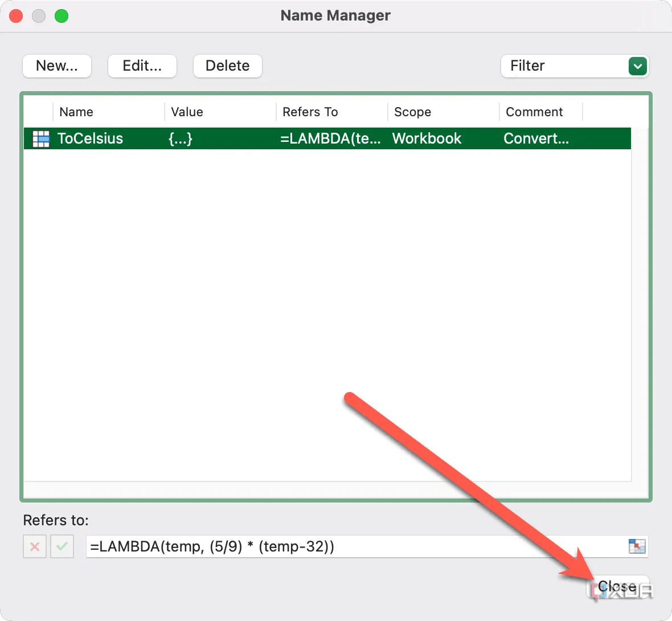The height and width of the screenshot is (621, 672).
Task: Click the green chevron on Filter
Action: (637, 66)
